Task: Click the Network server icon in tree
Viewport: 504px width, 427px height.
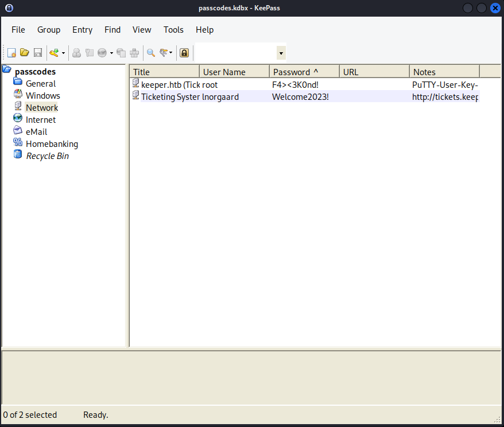Action: coord(18,106)
